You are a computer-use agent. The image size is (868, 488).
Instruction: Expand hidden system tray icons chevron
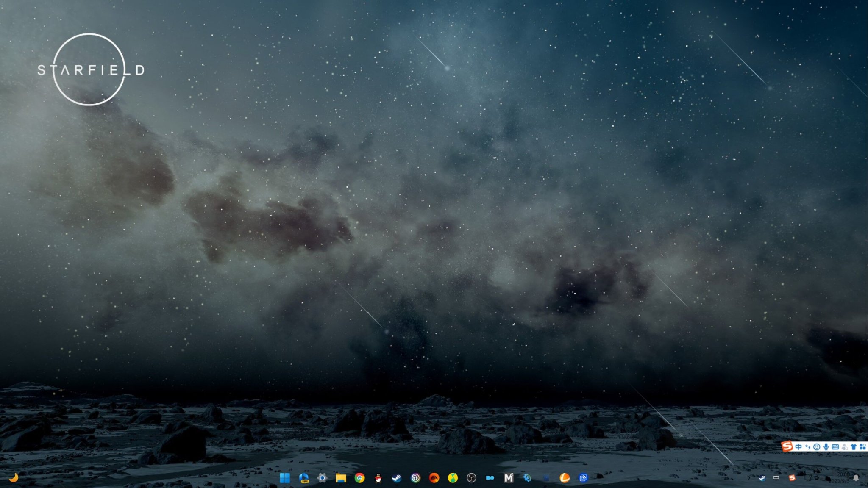point(748,478)
